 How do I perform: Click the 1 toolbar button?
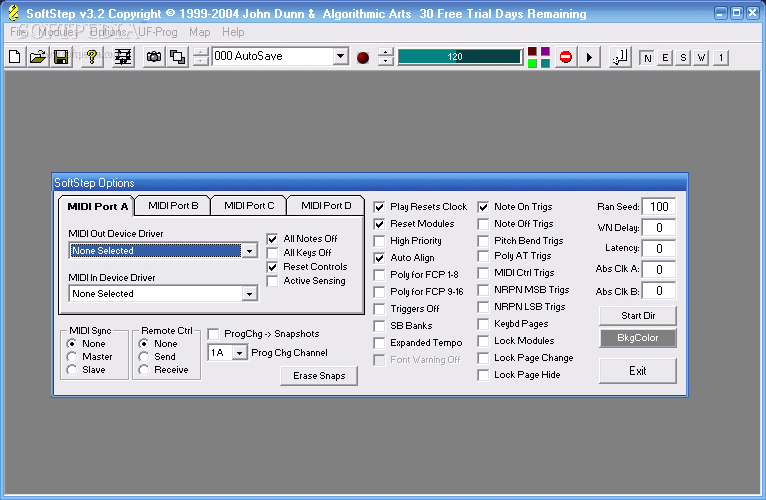tap(721, 58)
